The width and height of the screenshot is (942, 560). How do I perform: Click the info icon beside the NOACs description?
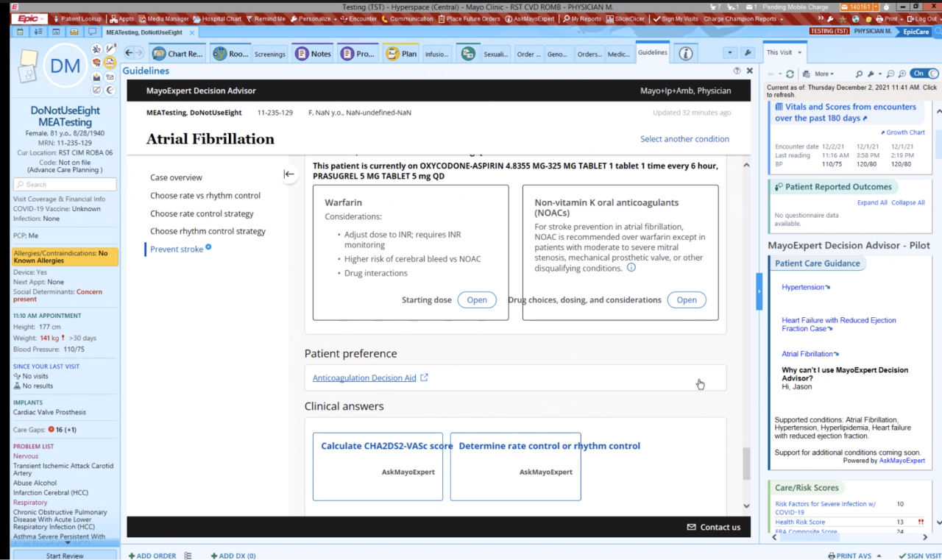631,268
